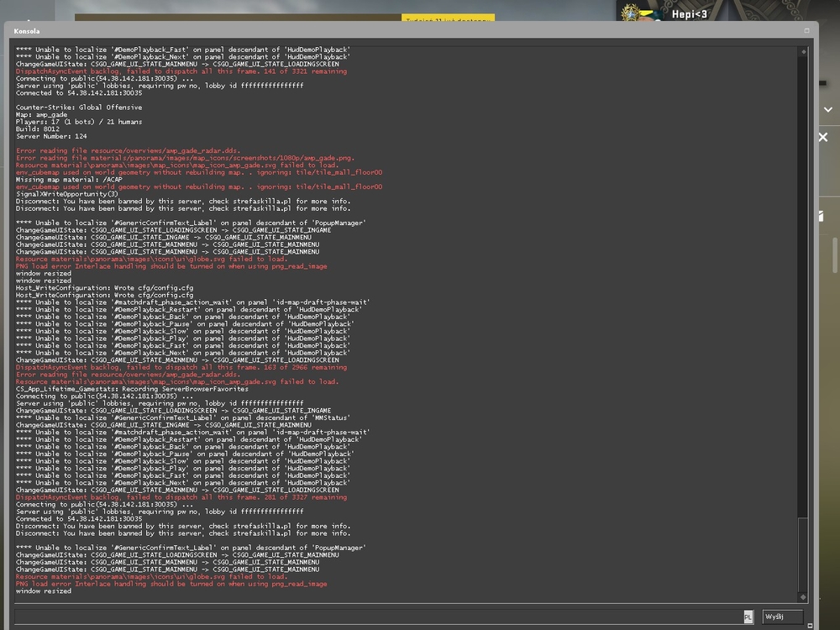Expand the chevron arrow in the background menu
The image size is (840, 630).
point(828,109)
